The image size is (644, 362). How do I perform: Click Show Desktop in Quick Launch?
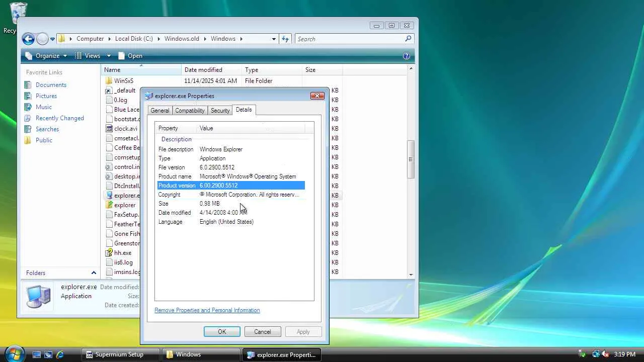click(37, 354)
